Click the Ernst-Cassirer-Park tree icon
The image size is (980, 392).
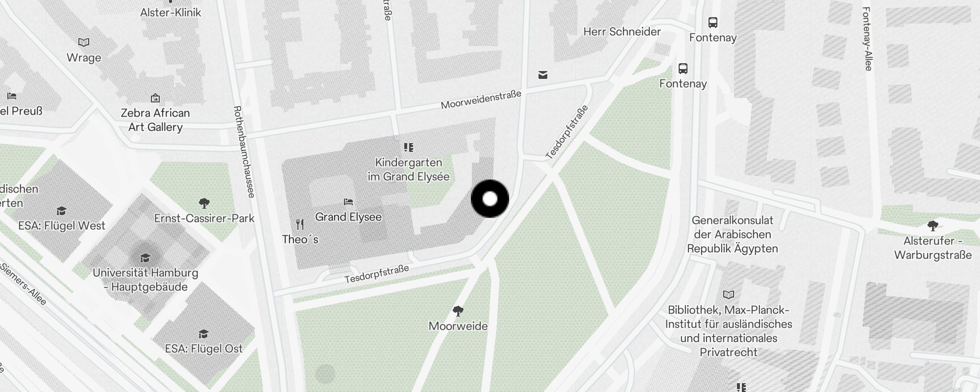[x=204, y=203]
